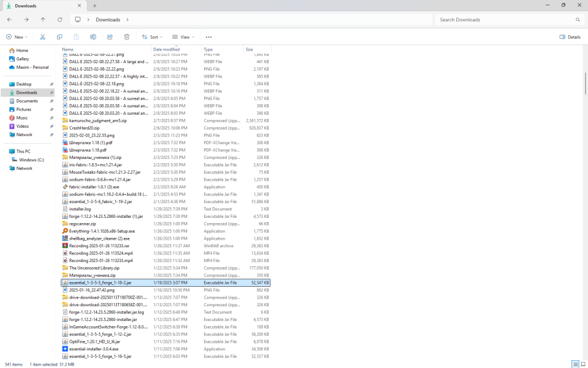Switch to details list view icon in status bar
Image resolution: width=588 pixels, height=368 pixels.
click(575, 364)
